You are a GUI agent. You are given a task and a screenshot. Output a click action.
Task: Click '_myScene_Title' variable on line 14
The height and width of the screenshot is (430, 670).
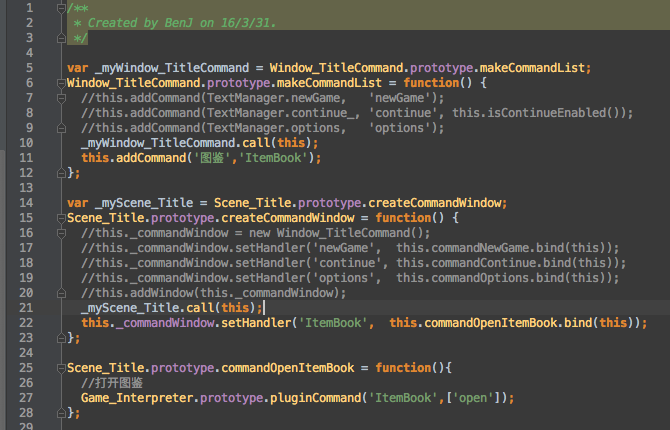point(144,203)
